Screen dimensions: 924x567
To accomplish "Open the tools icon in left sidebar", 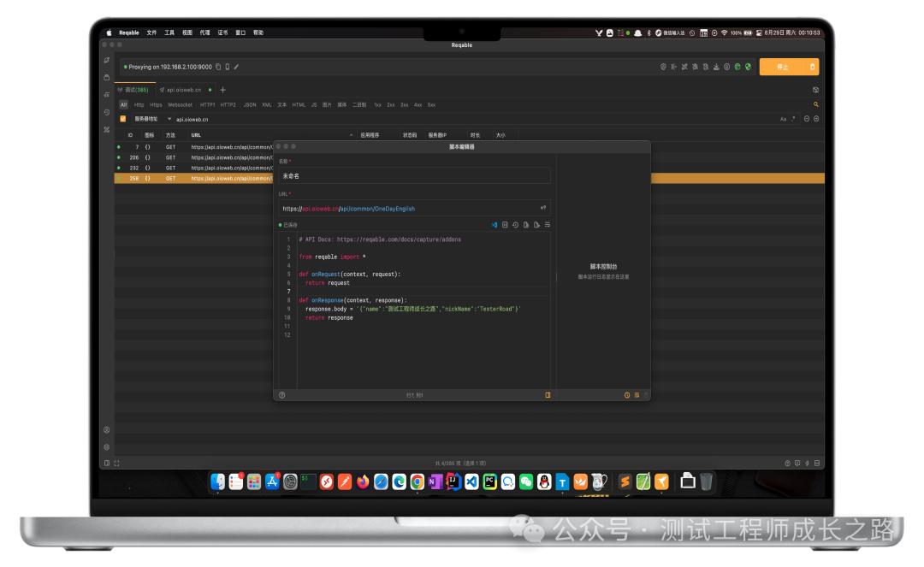I will pos(107,129).
